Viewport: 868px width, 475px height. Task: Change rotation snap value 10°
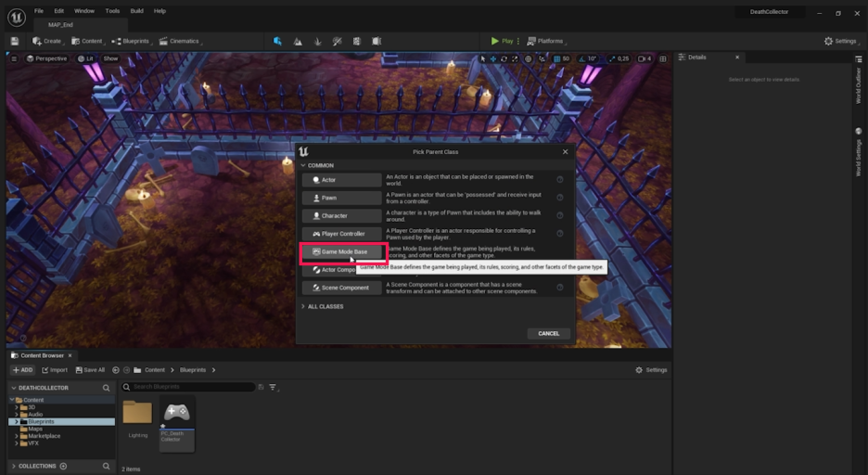[593, 58]
